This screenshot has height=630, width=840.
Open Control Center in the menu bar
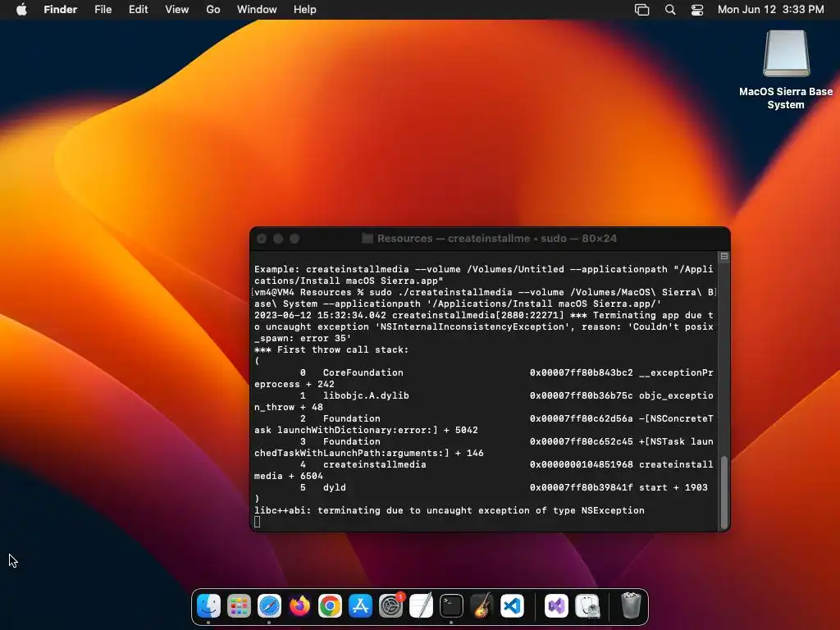click(697, 10)
